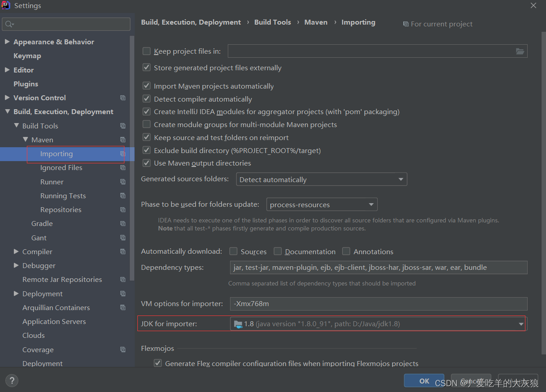This screenshot has height=392, width=546.
Task: Enable automatic download of Sources
Action: coord(233,251)
